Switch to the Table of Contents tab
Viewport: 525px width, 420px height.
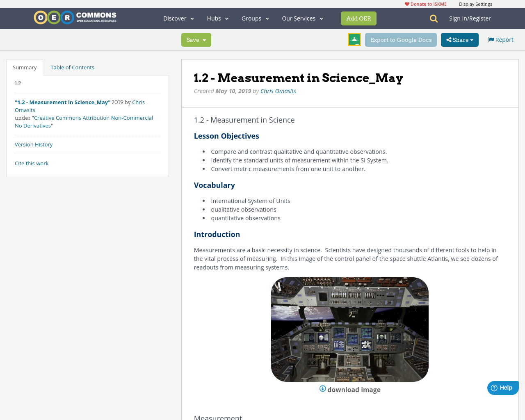(72, 66)
